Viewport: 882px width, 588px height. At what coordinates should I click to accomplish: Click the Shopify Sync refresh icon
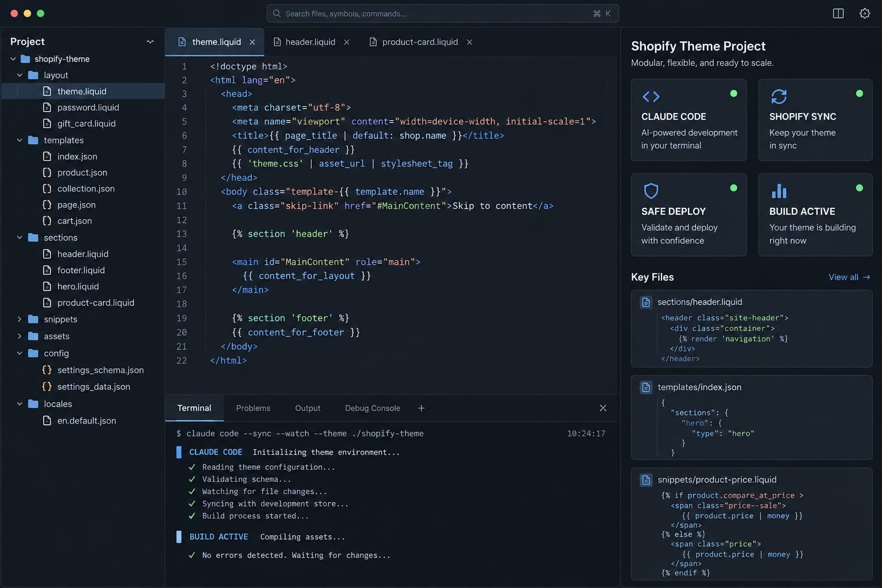point(779,96)
